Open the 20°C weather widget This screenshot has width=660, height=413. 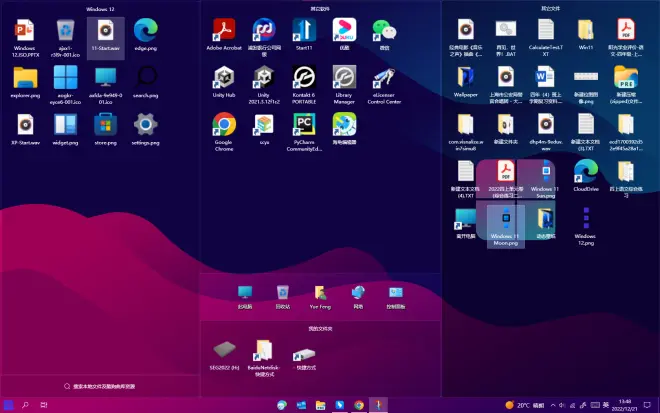click(525, 405)
